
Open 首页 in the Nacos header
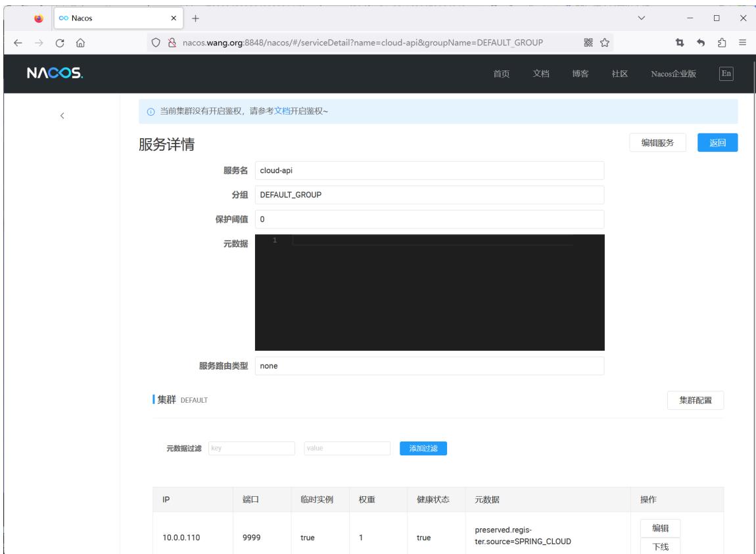(502, 74)
